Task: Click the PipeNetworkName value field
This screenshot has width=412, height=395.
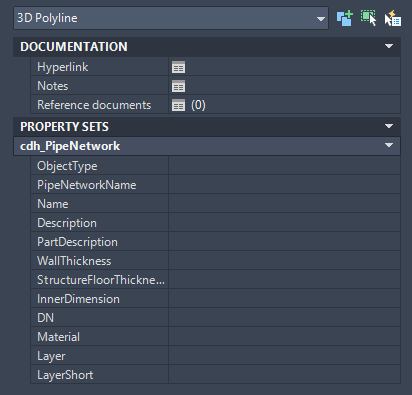Action: (284, 185)
